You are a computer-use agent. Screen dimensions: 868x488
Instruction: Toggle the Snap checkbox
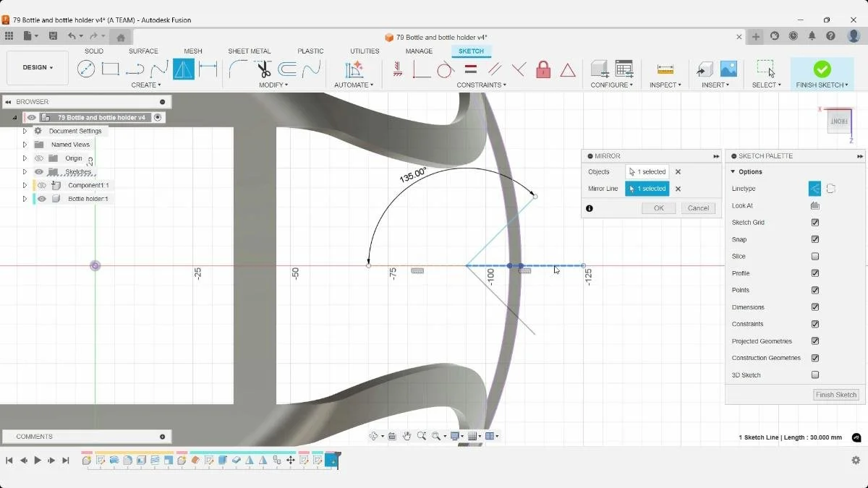[815, 239]
